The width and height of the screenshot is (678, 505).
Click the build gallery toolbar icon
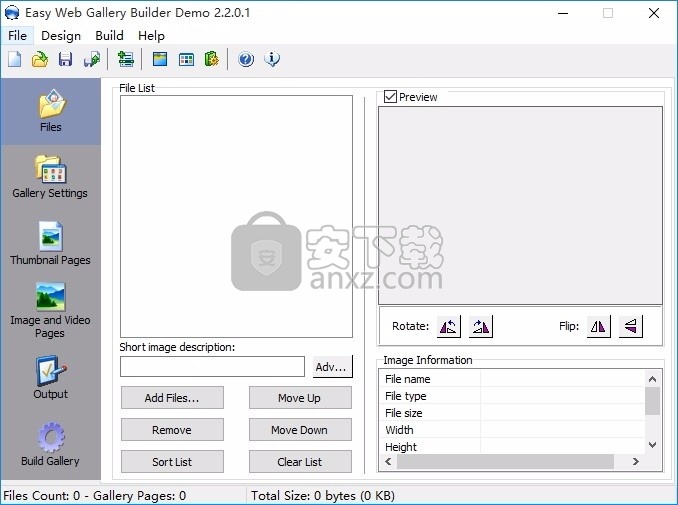[211, 59]
